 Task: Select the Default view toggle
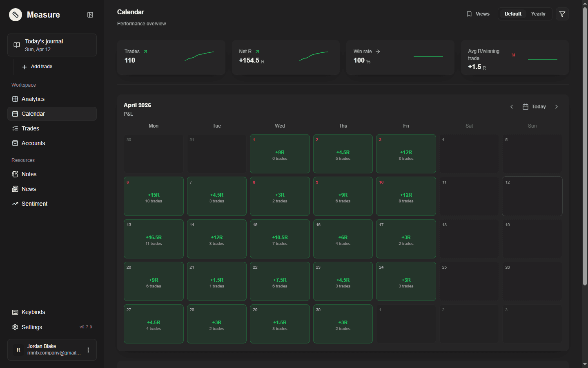[512, 13]
